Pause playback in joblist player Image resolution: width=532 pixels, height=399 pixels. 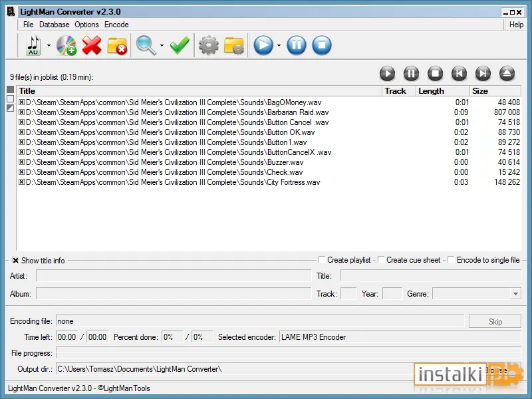[411, 74]
